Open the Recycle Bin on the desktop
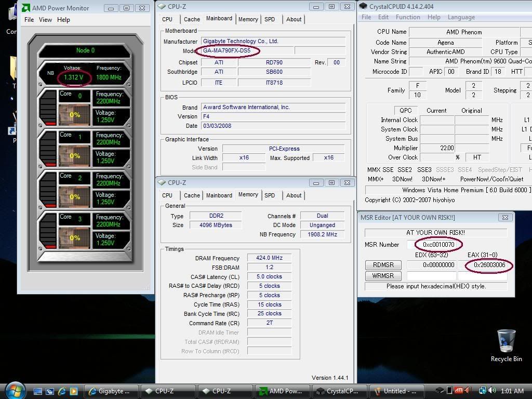 tap(506, 345)
